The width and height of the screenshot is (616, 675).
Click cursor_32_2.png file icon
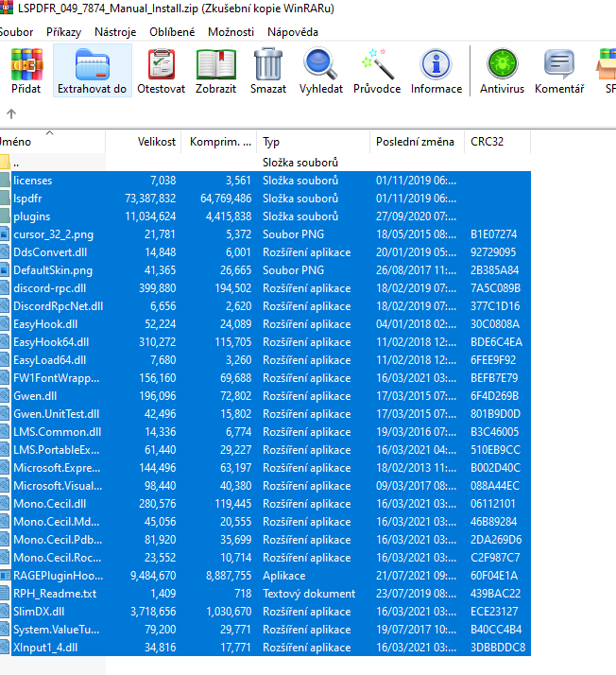[5, 234]
